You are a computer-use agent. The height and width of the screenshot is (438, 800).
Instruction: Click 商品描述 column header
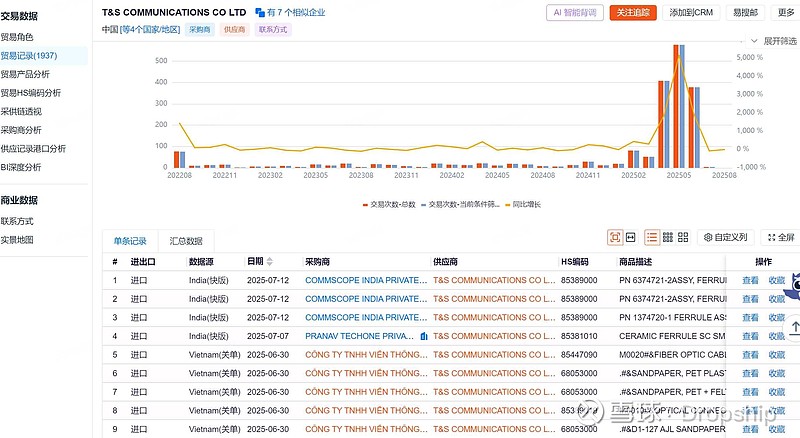click(x=635, y=262)
